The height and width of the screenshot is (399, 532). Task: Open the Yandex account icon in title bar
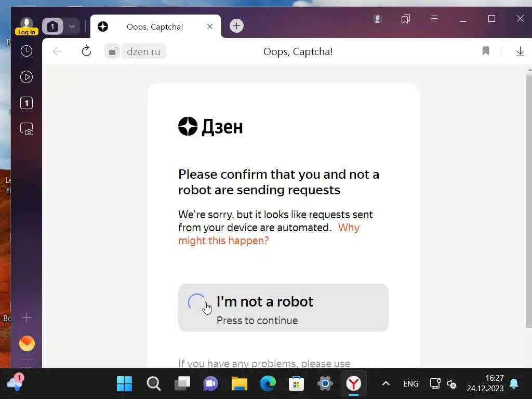click(377, 19)
